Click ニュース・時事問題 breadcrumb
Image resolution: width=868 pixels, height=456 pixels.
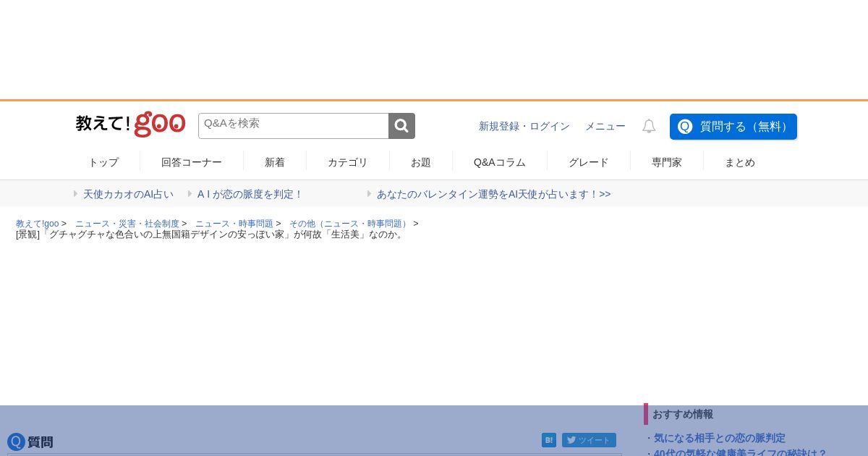(x=234, y=224)
